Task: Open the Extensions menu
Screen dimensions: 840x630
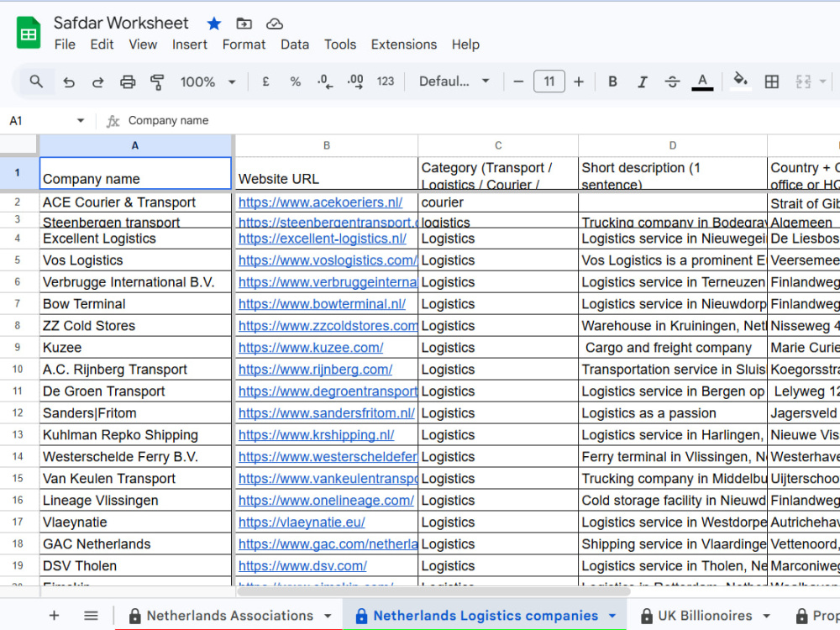Action: click(404, 45)
